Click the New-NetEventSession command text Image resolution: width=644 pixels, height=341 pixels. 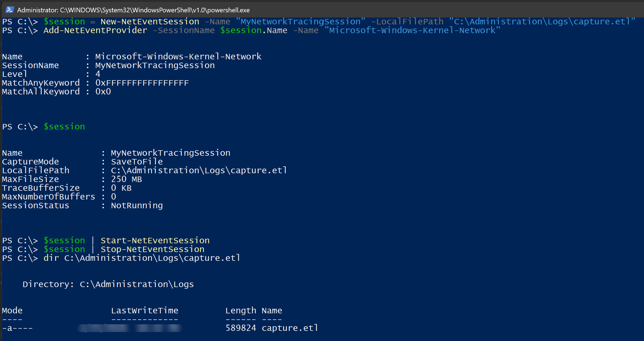coord(150,22)
